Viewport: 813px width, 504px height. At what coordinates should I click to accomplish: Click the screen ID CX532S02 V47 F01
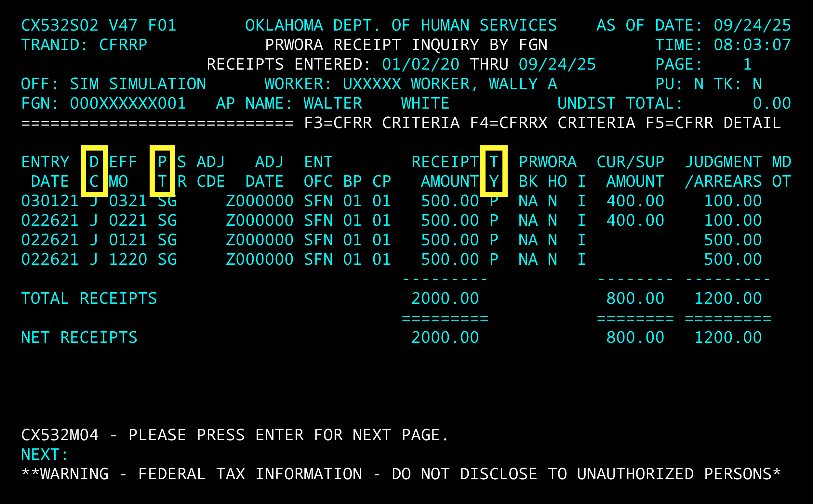pos(99,26)
